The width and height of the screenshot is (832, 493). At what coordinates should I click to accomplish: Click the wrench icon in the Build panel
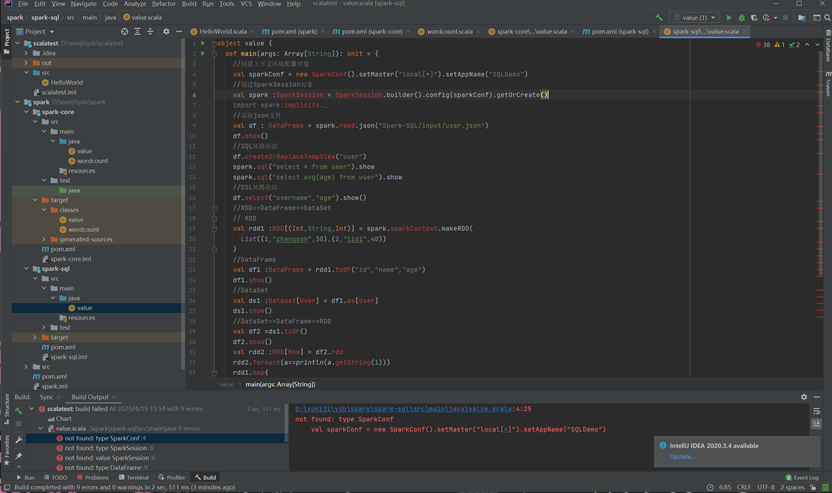click(19, 440)
